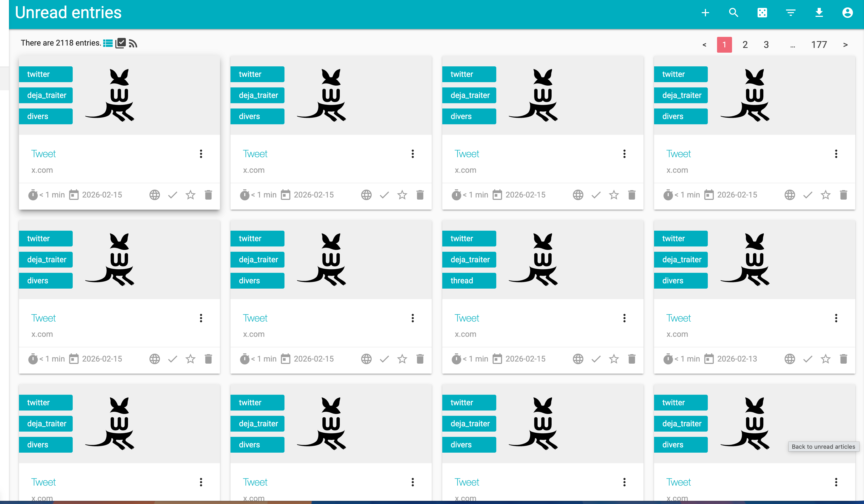Open original globe icon on second row second card
The height and width of the screenshot is (504, 864).
pyautogui.click(x=366, y=359)
